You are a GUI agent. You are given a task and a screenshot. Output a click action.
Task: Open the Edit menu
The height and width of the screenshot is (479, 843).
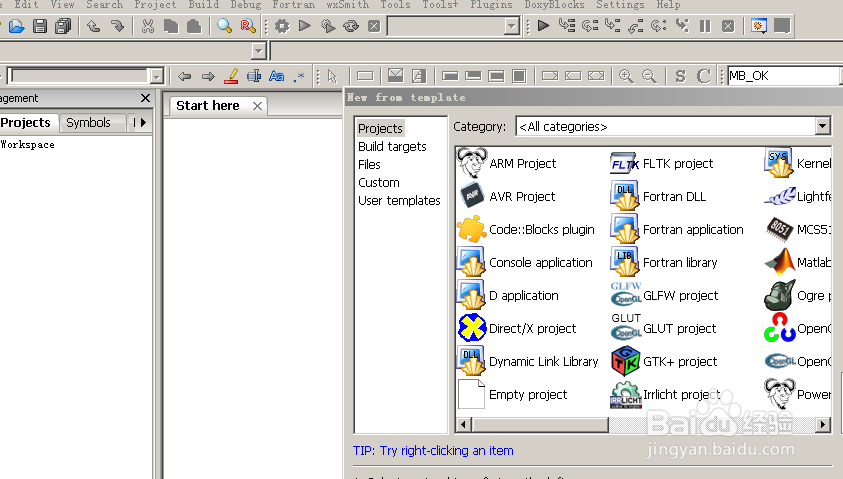click(26, 5)
